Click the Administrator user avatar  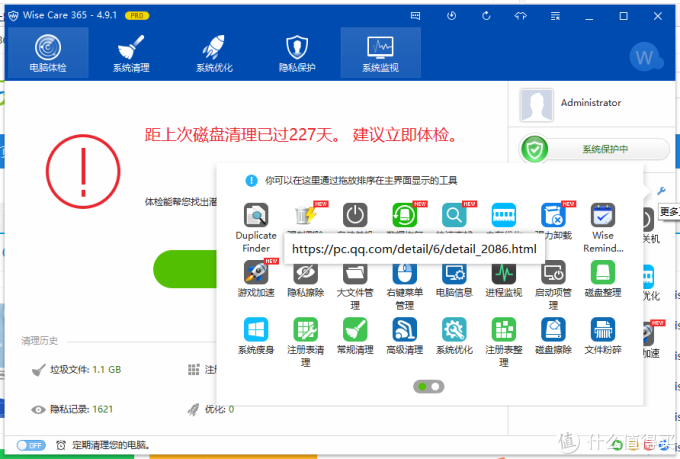pyautogui.click(x=536, y=105)
